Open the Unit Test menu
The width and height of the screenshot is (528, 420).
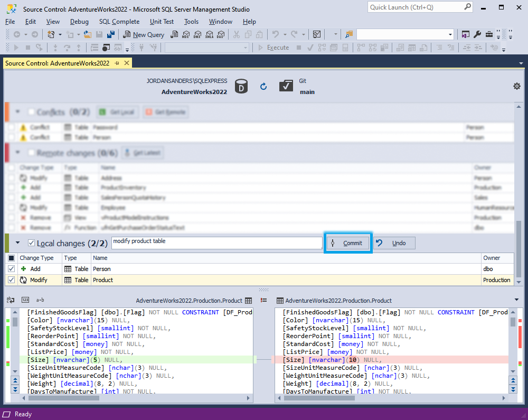[x=162, y=22]
